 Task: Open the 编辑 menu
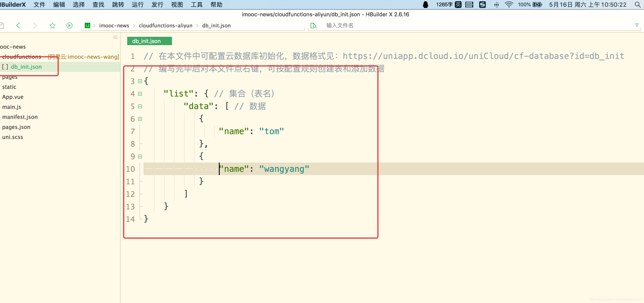pyautogui.click(x=59, y=5)
